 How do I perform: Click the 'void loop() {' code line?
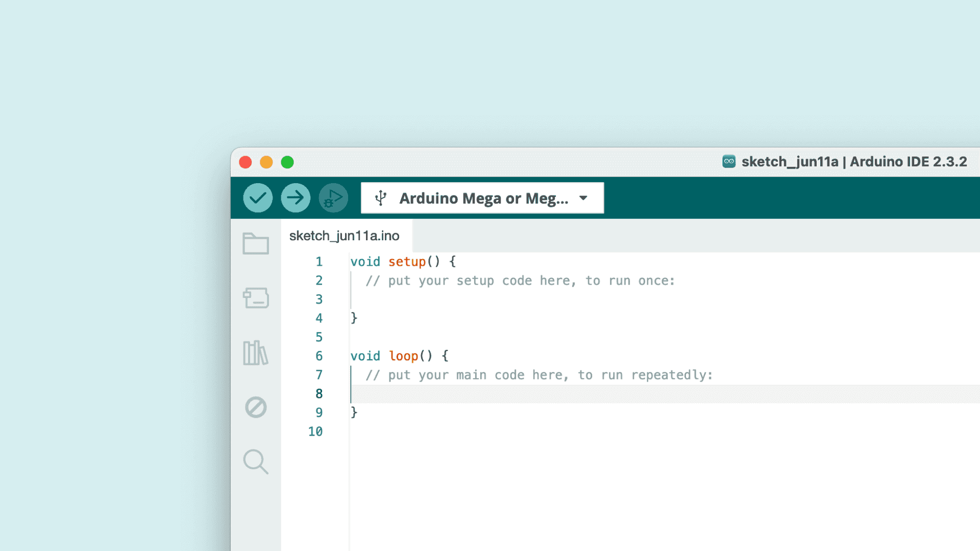pos(400,356)
